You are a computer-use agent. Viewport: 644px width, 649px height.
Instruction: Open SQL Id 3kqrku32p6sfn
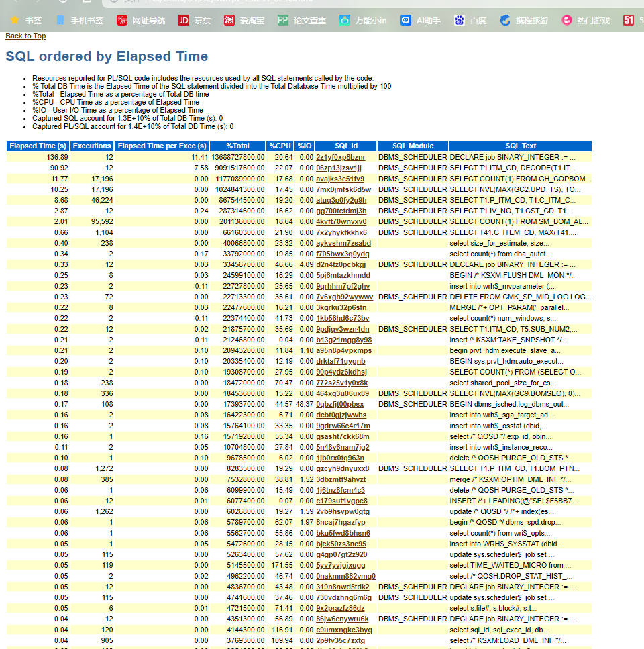[341, 308]
